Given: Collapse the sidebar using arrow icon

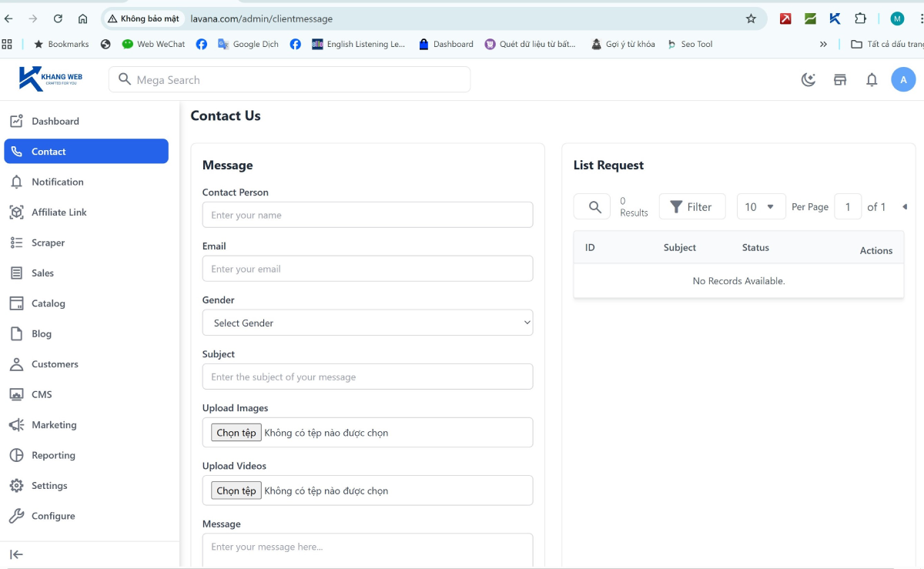Looking at the screenshot, I should coord(16,554).
